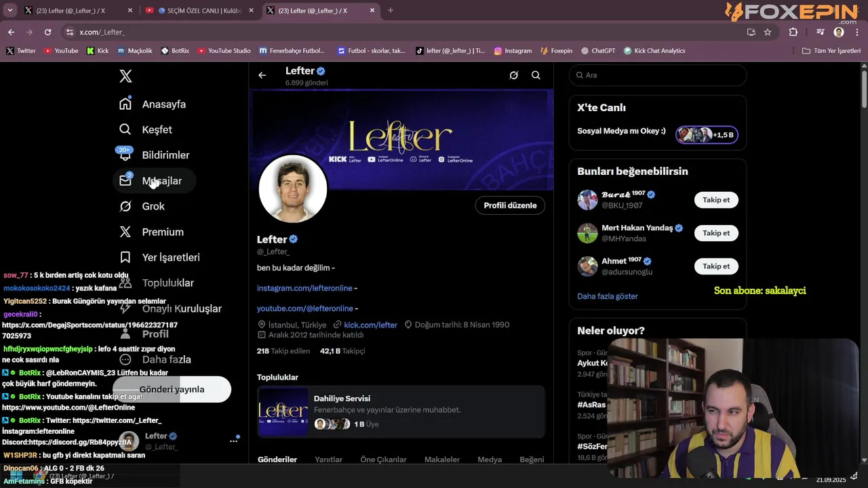Open youtube.com/@lefteronline link

[x=305, y=308]
